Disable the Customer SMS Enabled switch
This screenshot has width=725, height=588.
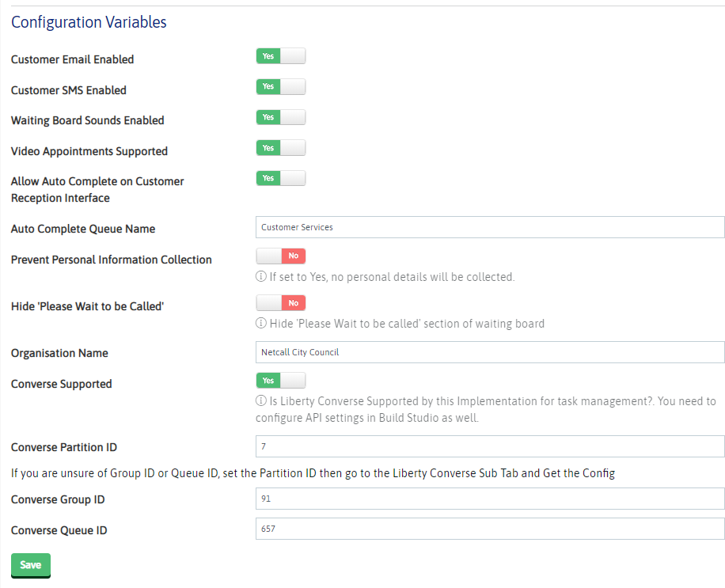280,87
